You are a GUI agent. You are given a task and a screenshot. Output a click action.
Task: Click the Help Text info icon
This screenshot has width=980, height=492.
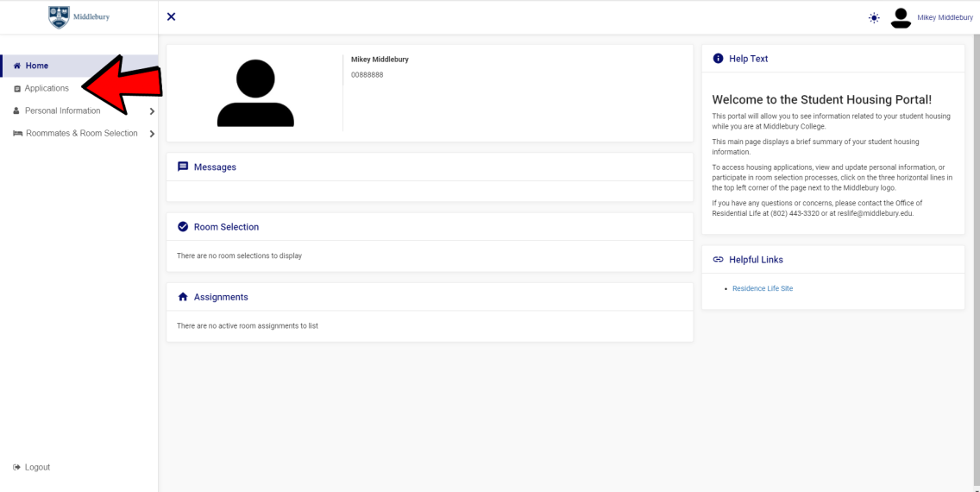click(718, 59)
